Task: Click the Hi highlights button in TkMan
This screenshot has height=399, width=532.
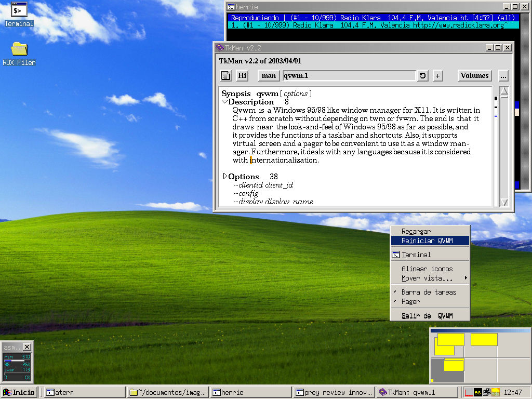Action: click(x=242, y=76)
